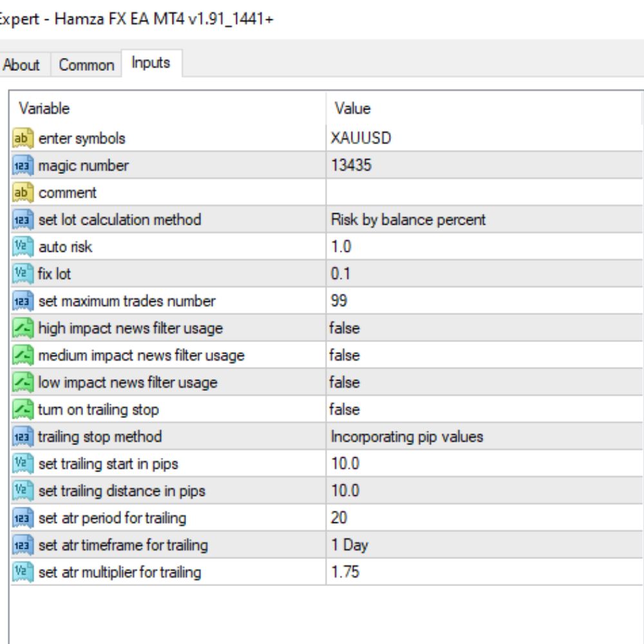Switch to the Common tab
This screenshot has height=644, width=644.
pos(86,65)
